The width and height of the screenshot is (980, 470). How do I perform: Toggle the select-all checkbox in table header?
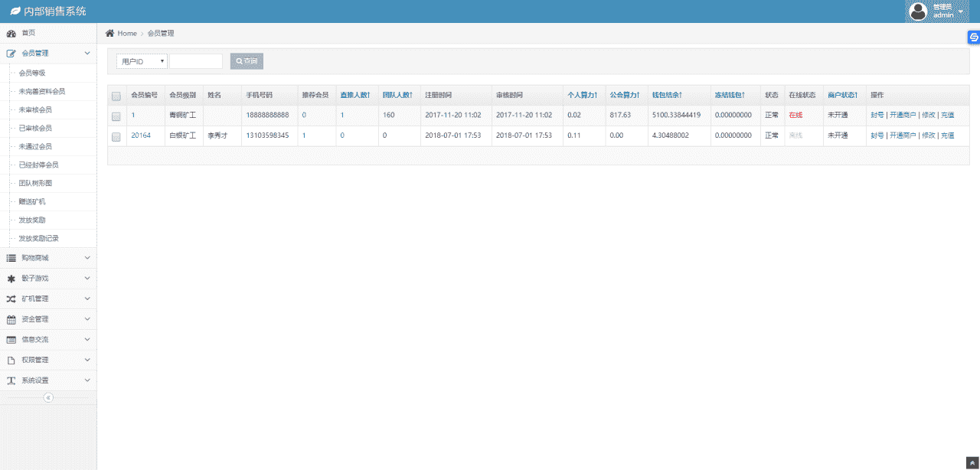tap(116, 96)
